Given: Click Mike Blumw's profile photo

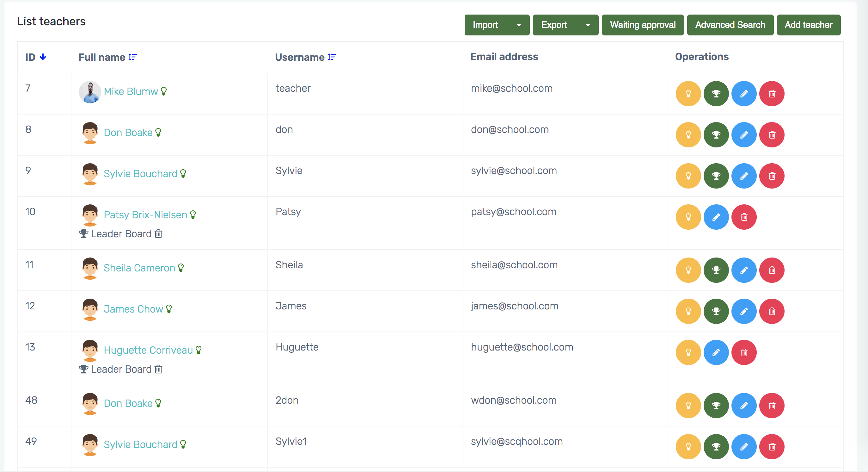Looking at the screenshot, I should [x=90, y=92].
